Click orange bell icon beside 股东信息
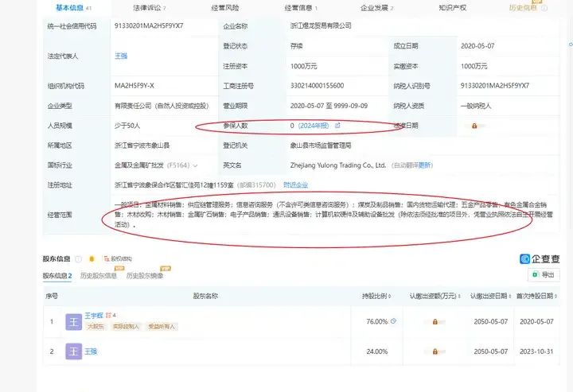573x392 pixels. [92, 258]
